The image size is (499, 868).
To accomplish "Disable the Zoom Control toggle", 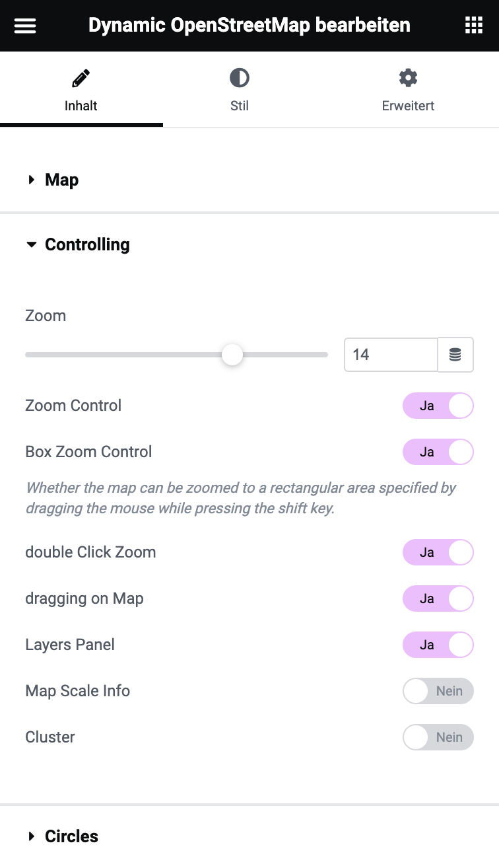I will pos(438,406).
